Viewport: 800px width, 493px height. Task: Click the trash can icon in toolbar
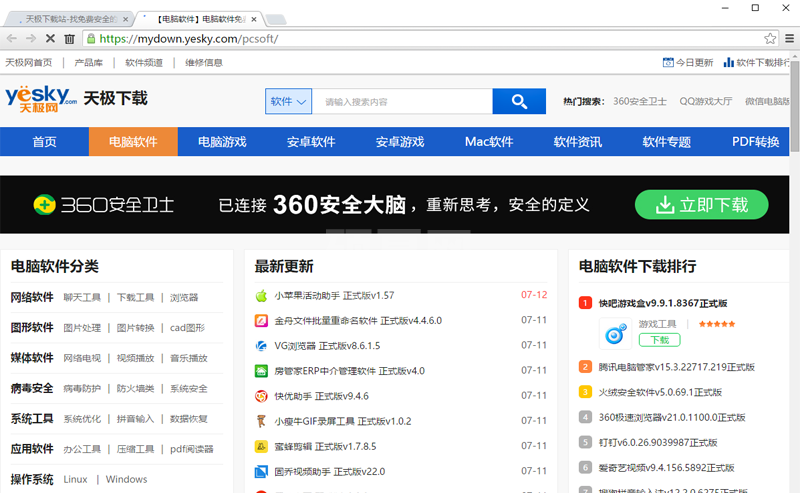(x=69, y=39)
